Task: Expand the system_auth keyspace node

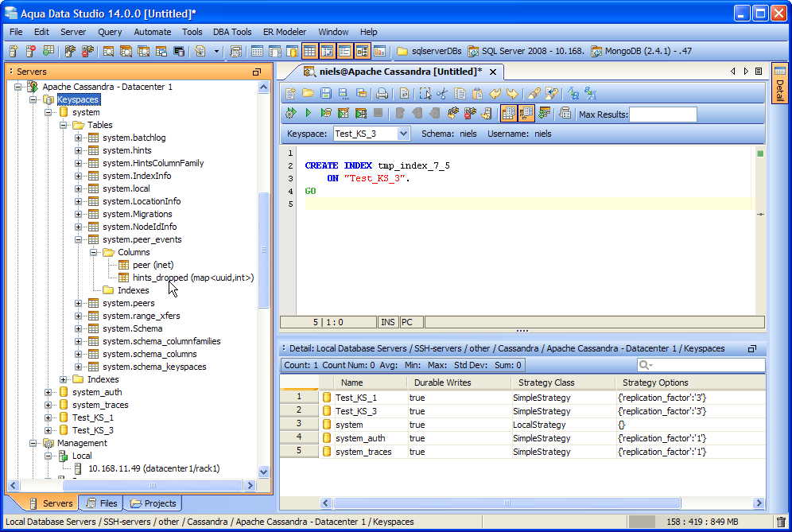Action: [49, 392]
